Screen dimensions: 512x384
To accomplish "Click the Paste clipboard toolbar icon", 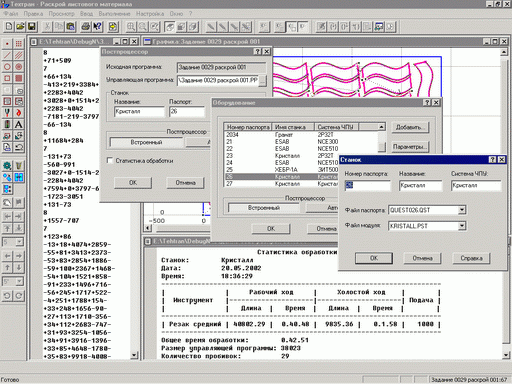I will coord(71,26).
